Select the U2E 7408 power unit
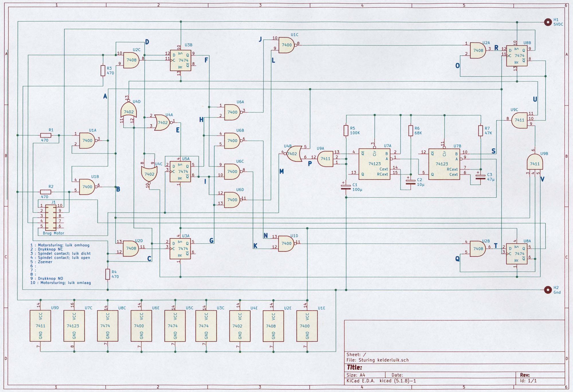Image resolution: width=573 pixels, height=392 pixels. pyautogui.click(x=273, y=326)
